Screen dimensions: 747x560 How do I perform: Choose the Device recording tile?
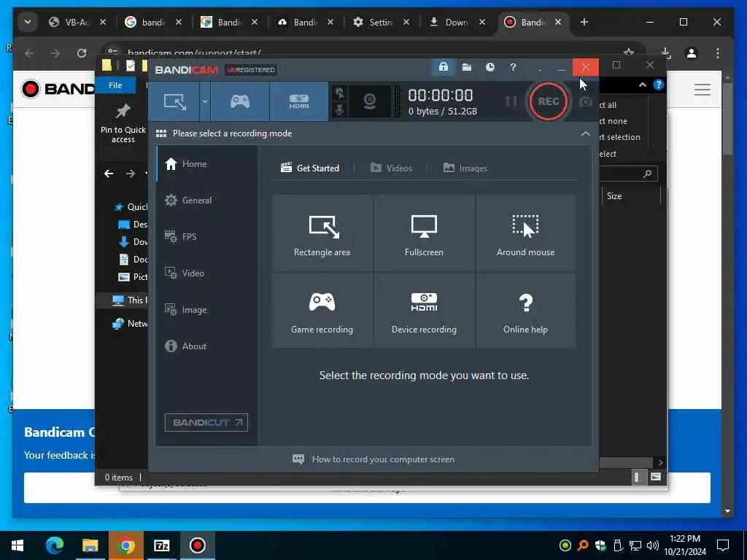(x=424, y=311)
